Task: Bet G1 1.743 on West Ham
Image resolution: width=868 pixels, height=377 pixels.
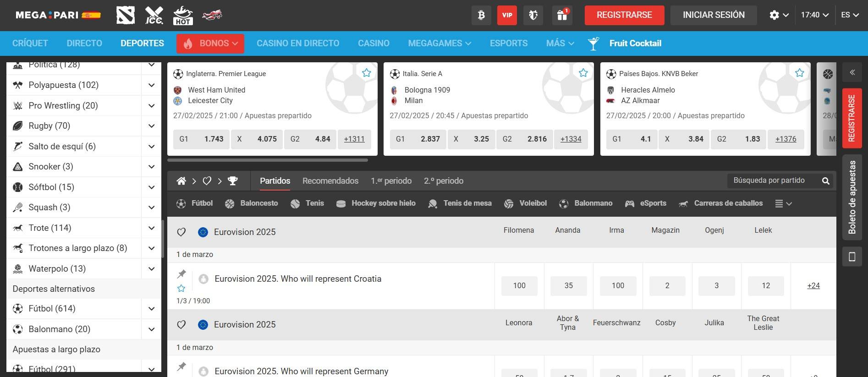Action: 201,139
